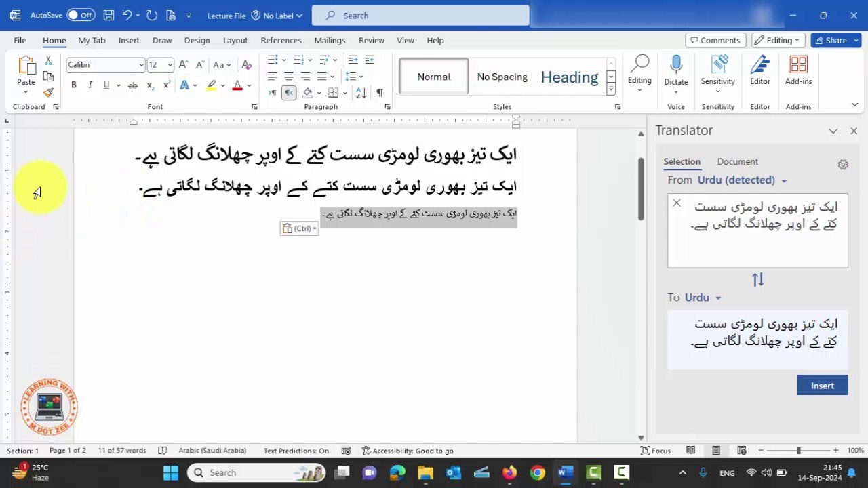Toggle Underline formatting
This screenshot has height=488, width=868.
pyautogui.click(x=106, y=85)
